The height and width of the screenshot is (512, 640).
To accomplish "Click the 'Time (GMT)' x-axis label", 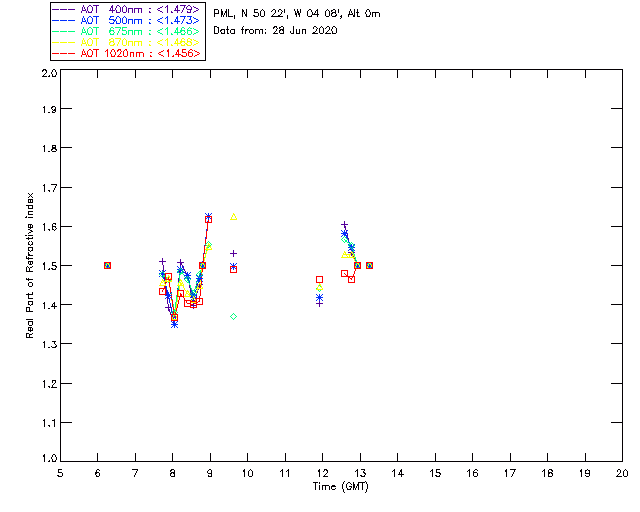I will 341,487.
